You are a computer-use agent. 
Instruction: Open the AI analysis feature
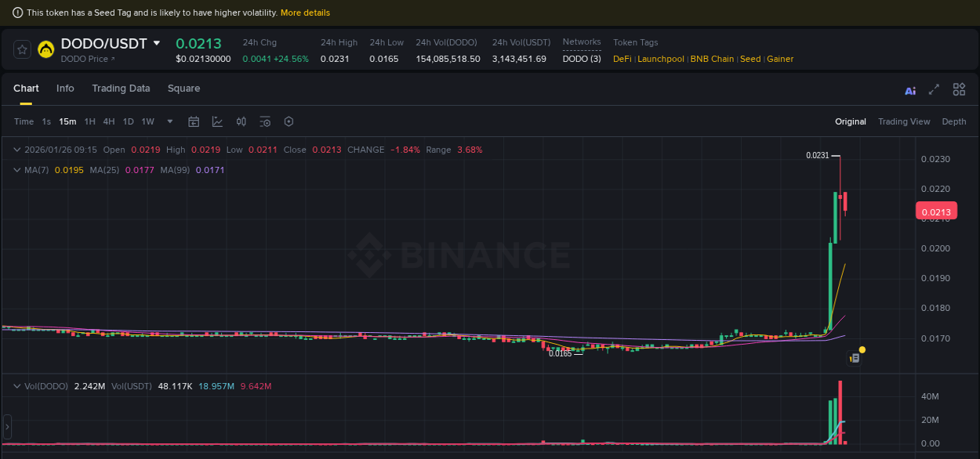pyautogui.click(x=909, y=90)
